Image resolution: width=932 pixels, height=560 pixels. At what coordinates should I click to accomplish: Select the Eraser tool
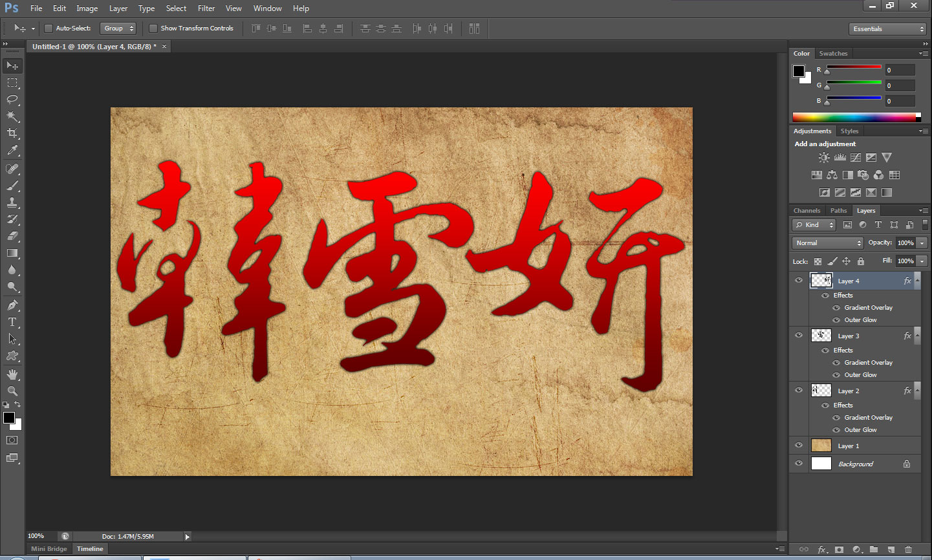[12, 236]
